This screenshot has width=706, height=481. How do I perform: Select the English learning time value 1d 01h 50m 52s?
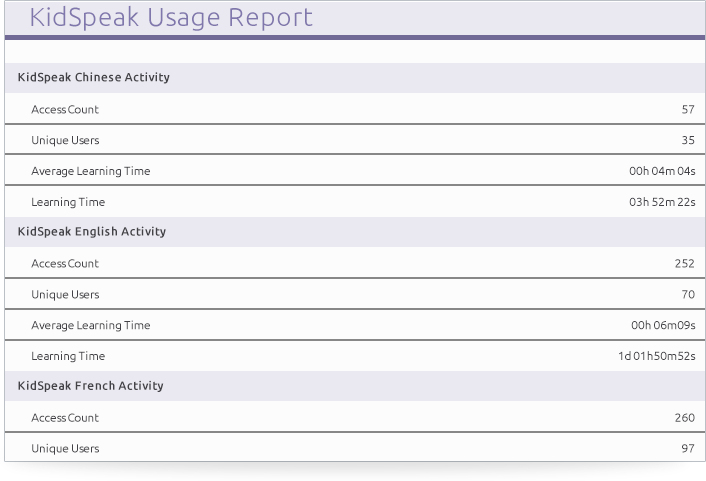pos(655,356)
